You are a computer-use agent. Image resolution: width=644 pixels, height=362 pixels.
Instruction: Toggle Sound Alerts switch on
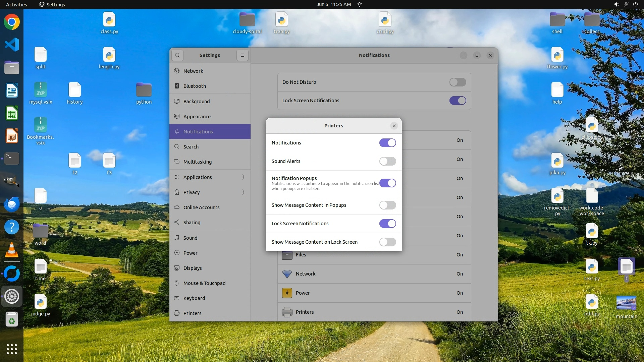point(387,161)
